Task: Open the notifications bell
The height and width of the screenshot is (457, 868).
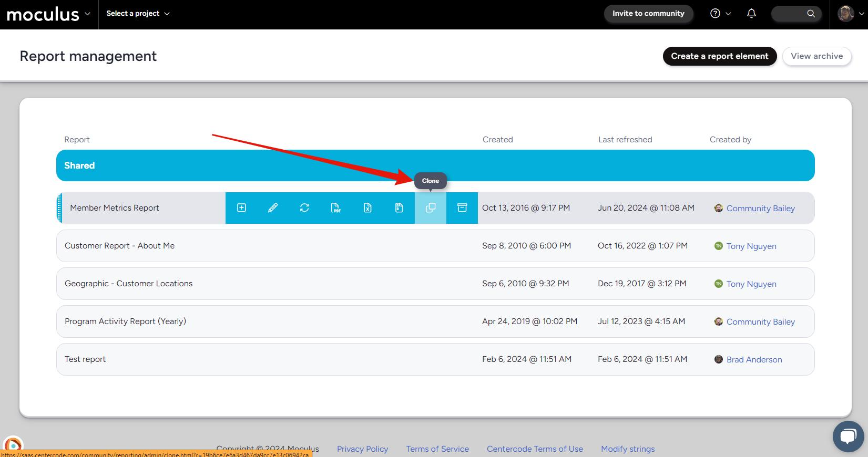Action: [751, 14]
